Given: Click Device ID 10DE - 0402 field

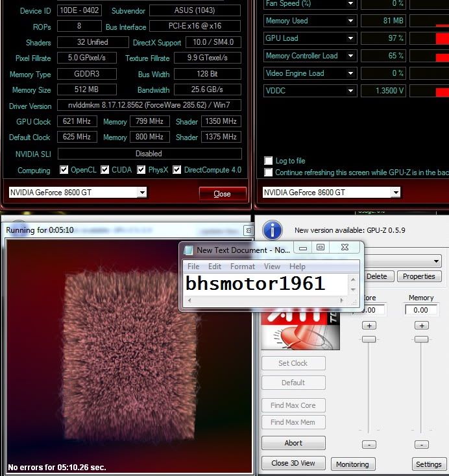Looking at the screenshot, I should tap(79, 10).
